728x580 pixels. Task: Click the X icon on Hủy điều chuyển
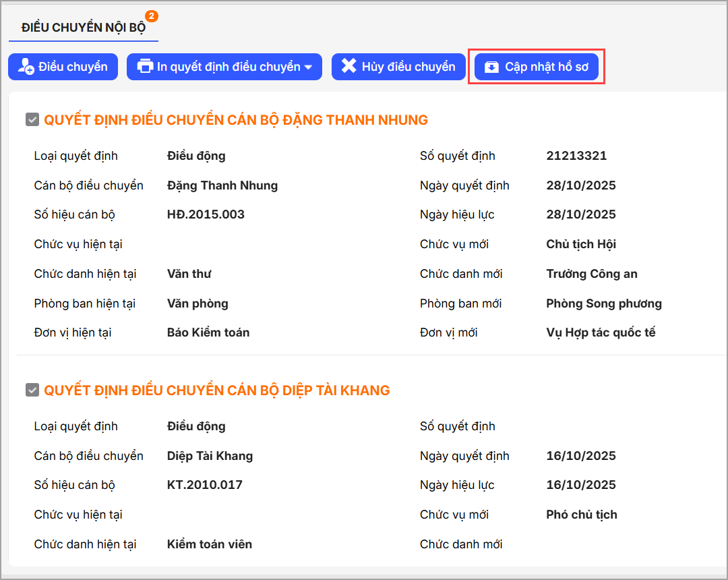[x=348, y=66]
